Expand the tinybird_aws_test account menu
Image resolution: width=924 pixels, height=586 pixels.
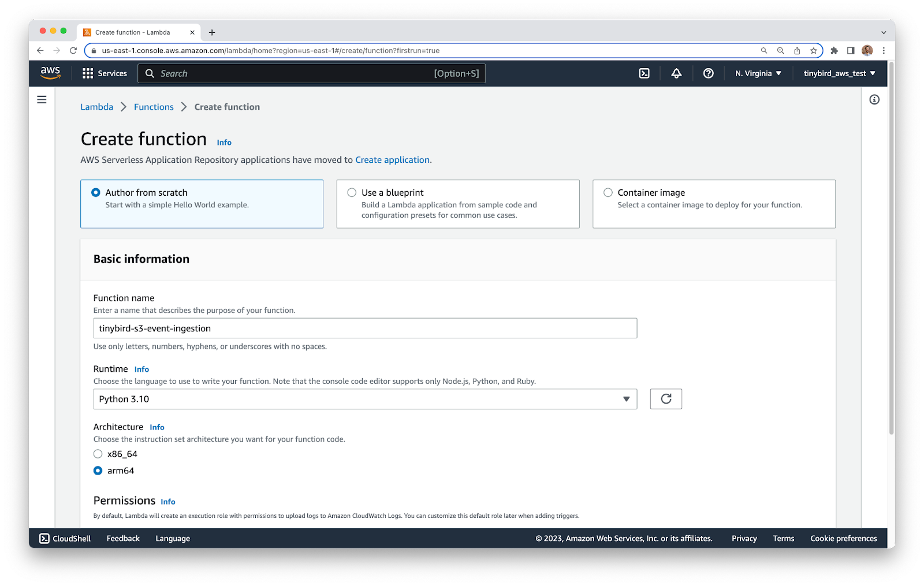pyautogui.click(x=839, y=73)
